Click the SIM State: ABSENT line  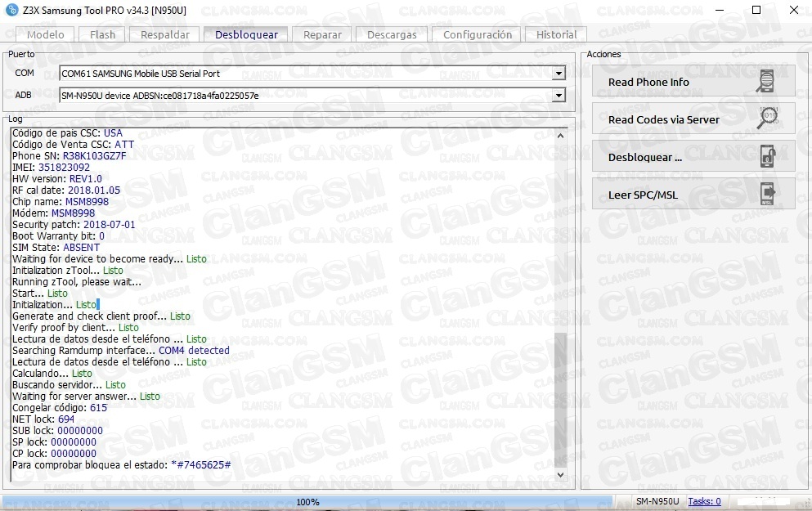point(56,248)
